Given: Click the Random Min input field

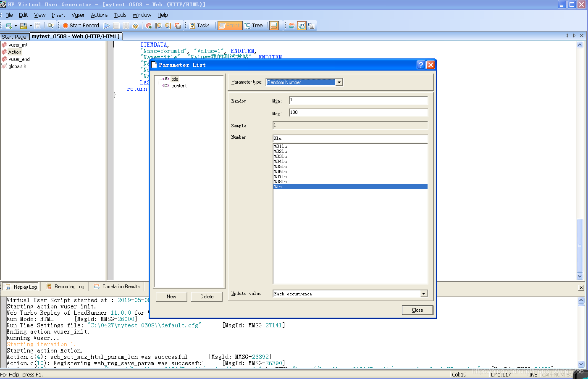Looking at the screenshot, I should [x=358, y=100].
